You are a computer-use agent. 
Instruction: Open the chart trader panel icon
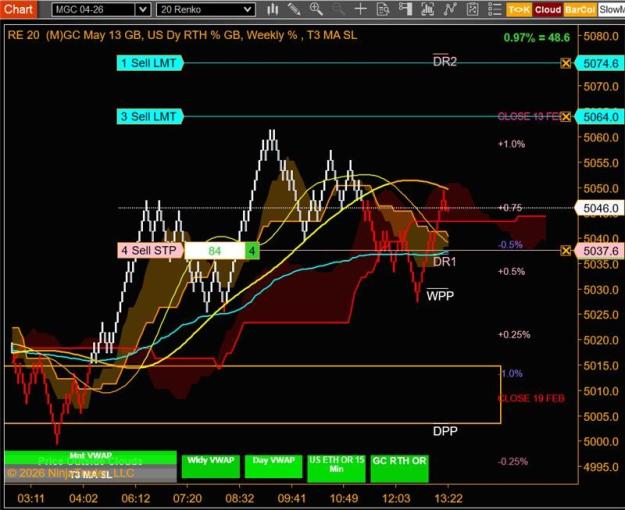click(x=405, y=9)
